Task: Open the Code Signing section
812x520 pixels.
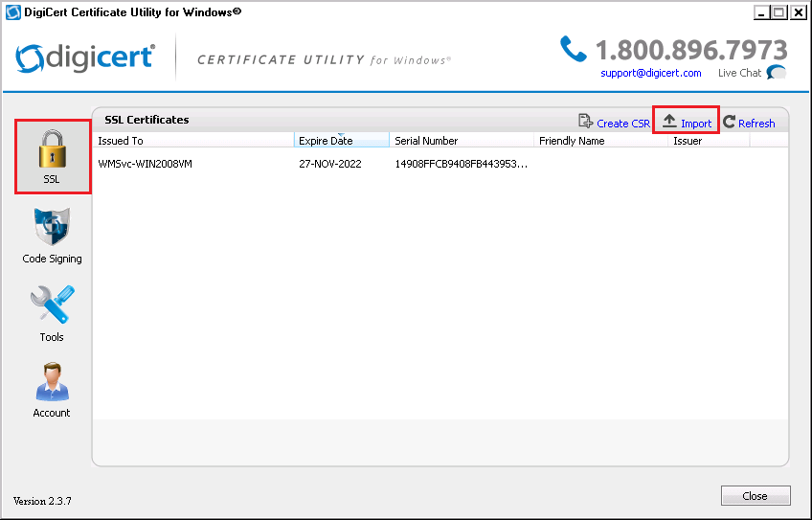Action: point(52,229)
